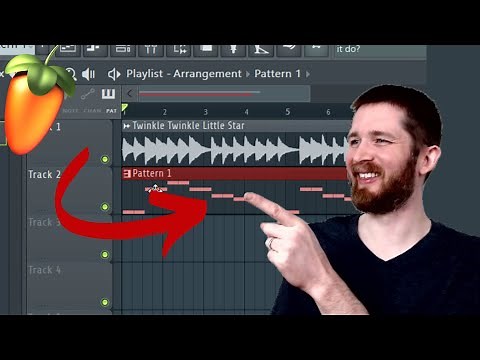Select the Twinkle Twinkle Little Star clip title
The image size is (480, 360).
(x=188, y=126)
